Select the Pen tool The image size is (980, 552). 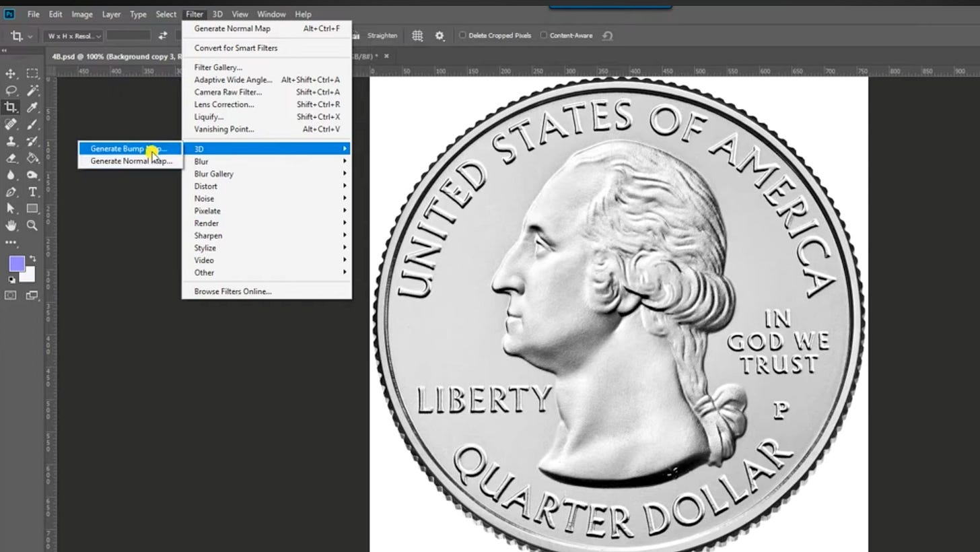click(x=10, y=191)
